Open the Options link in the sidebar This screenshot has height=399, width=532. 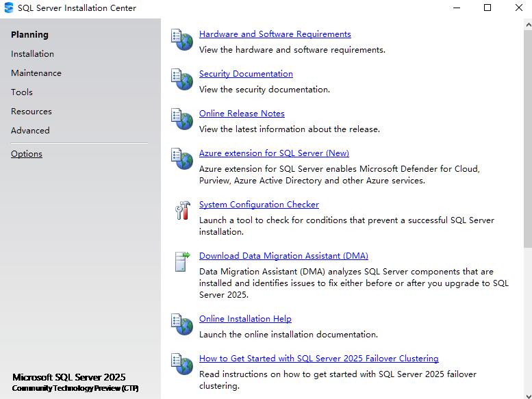click(27, 154)
